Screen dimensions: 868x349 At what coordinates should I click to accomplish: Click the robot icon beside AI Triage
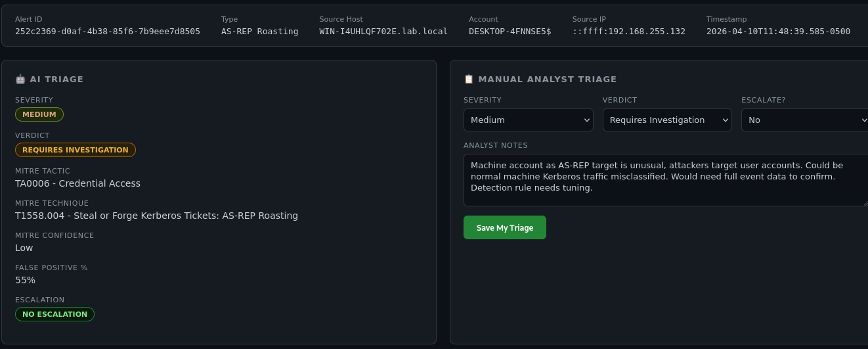[20, 79]
